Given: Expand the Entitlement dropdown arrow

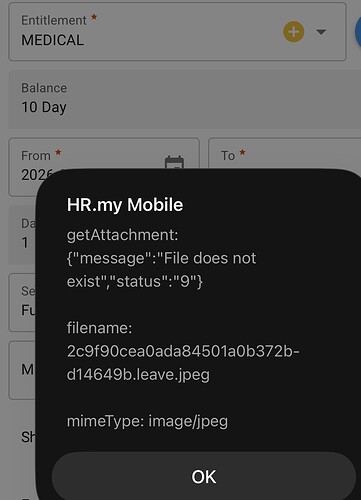Looking at the screenshot, I should (x=321, y=32).
